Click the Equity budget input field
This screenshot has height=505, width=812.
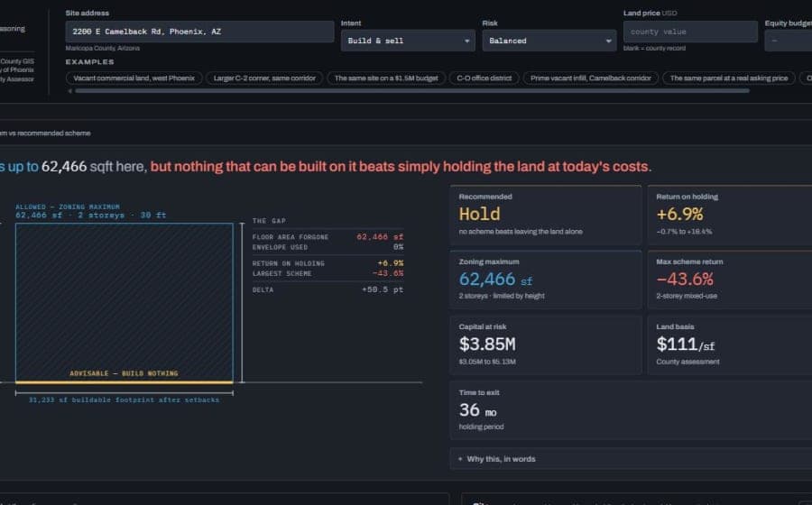[789, 41]
